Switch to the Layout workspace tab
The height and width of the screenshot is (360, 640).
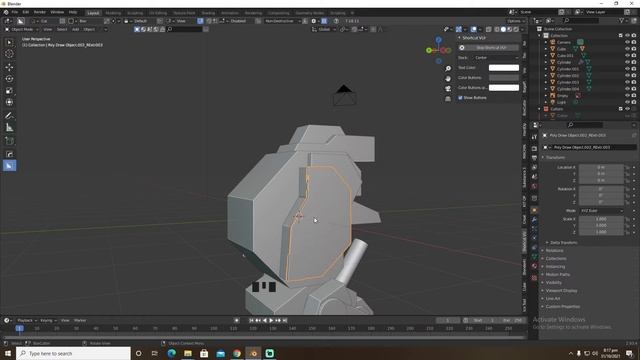(93, 13)
